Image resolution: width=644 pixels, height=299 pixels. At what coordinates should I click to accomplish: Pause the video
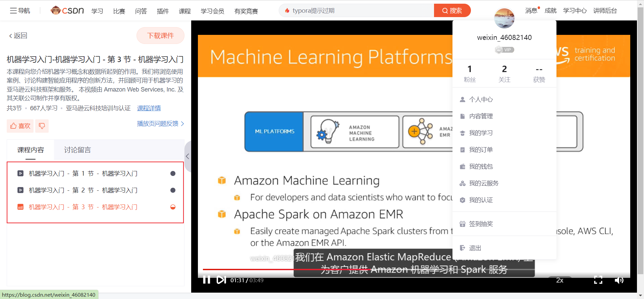click(x=207, y=280)
